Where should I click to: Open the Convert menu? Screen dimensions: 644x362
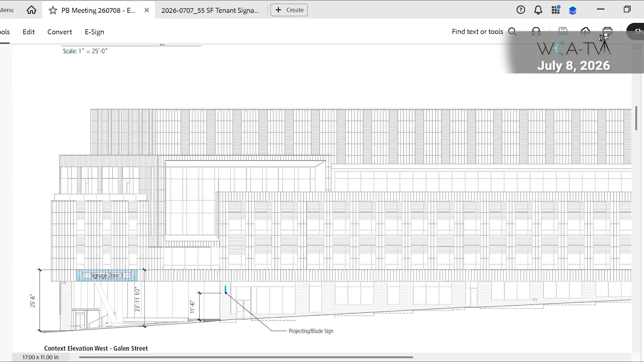click(x=59, y=32)
